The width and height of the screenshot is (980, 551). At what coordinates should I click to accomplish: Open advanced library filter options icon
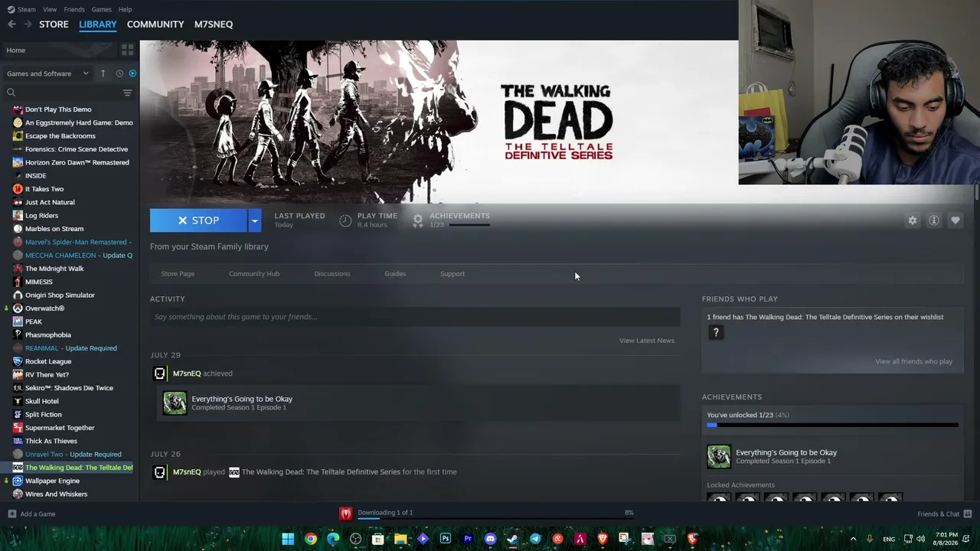click(127, 93)
